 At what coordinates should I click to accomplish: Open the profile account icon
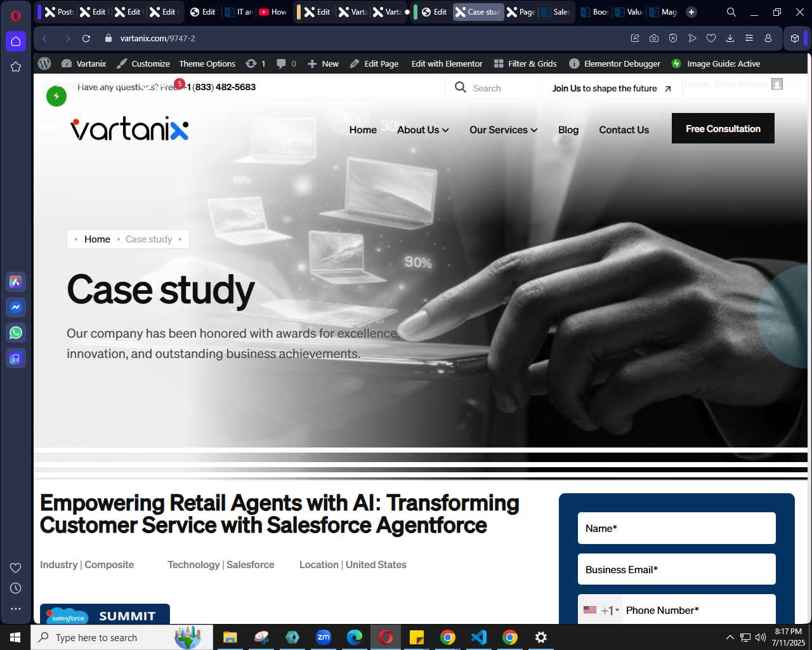click(x=768, y=38)
